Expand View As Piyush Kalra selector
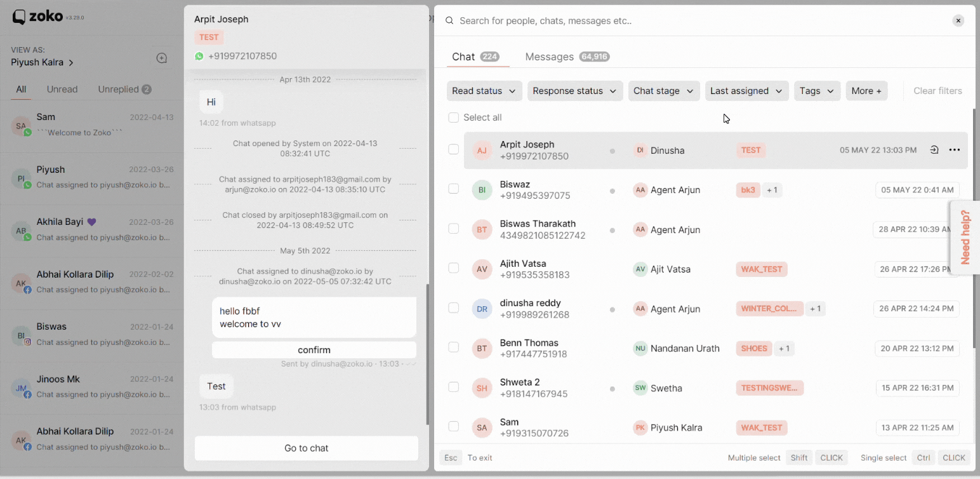This screenshot has height=479, width=980. [x=43, y=62]
